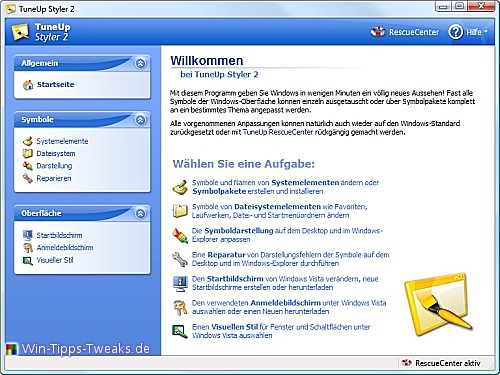Open Visueller Stil in the sidebar

55,260
